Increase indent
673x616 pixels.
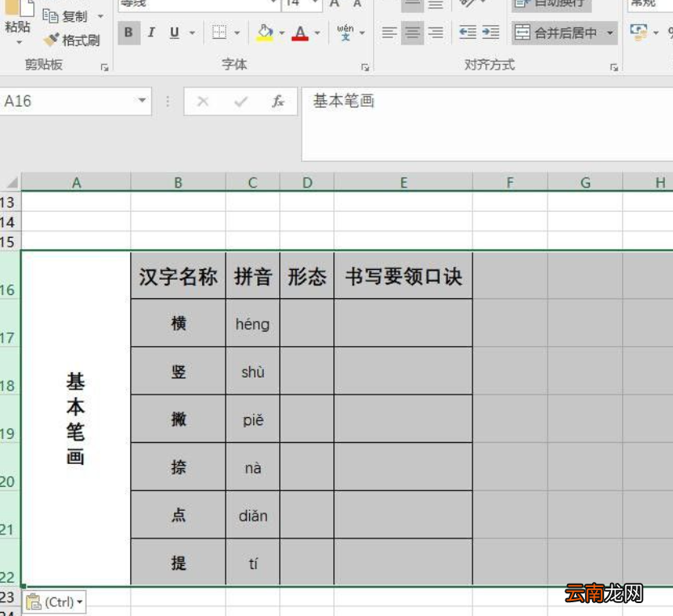(x=490, y=32)
